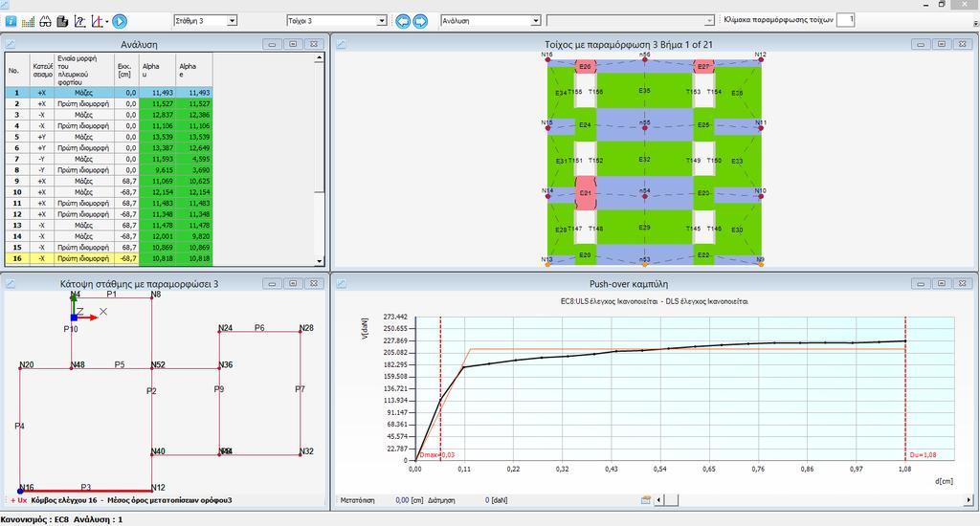This screenshot has height=526, width=980.
Task: Run the analysis with the play button
Action: point(120,21)
